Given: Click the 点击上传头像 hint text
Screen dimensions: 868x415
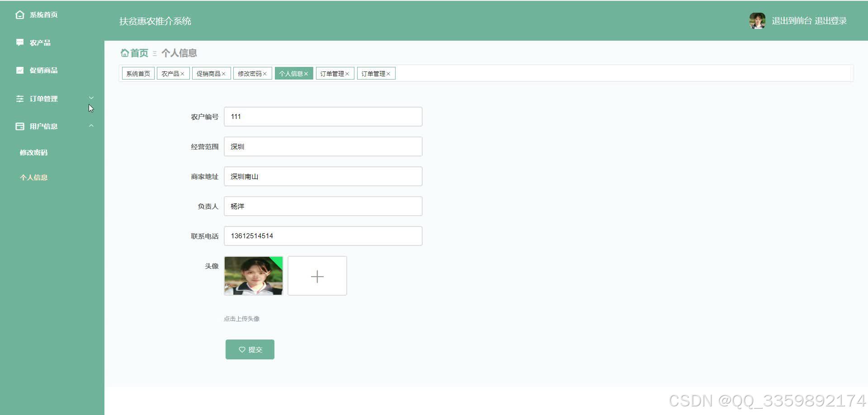Looking at the screenshot, I should tap(241, 319).
